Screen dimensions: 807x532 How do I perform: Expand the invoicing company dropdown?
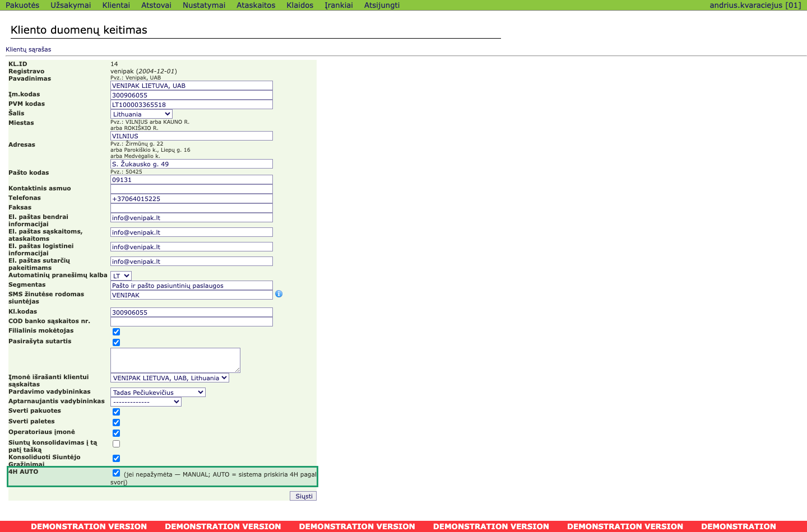tap(170, 378)
